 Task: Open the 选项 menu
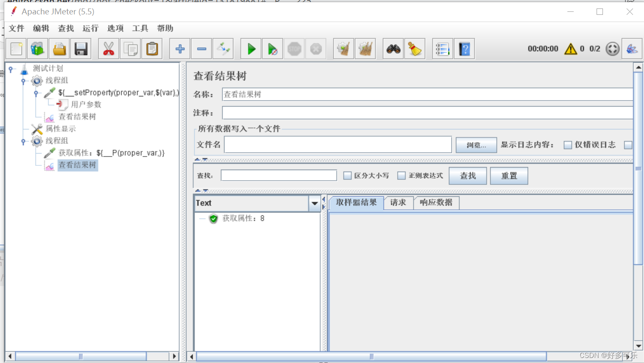point(115,28)
